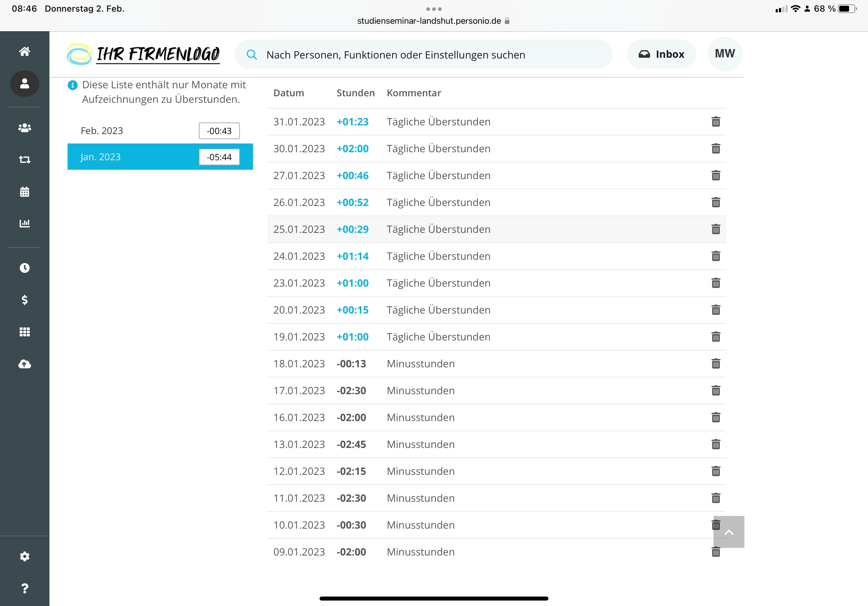Viewport: 868px width, 606px height.
Task: Open the employees group icon in sidebar
Action: (25, 128)
